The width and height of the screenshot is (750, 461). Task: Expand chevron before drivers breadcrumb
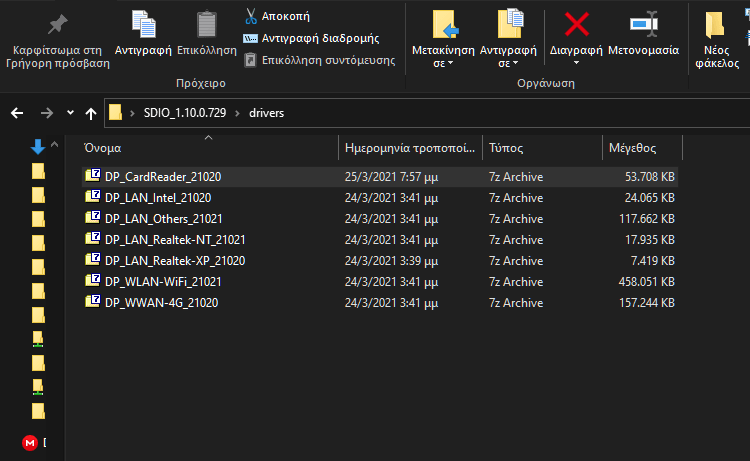coord(237,113)
